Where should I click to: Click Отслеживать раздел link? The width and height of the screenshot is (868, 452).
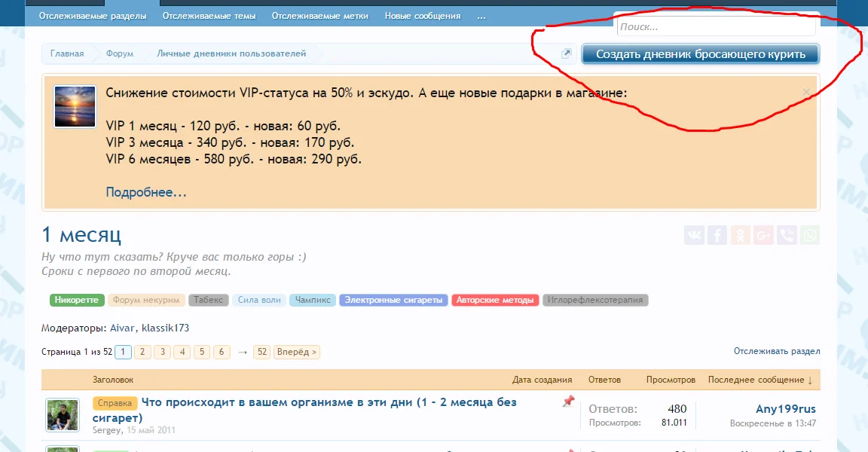[777, 351]
